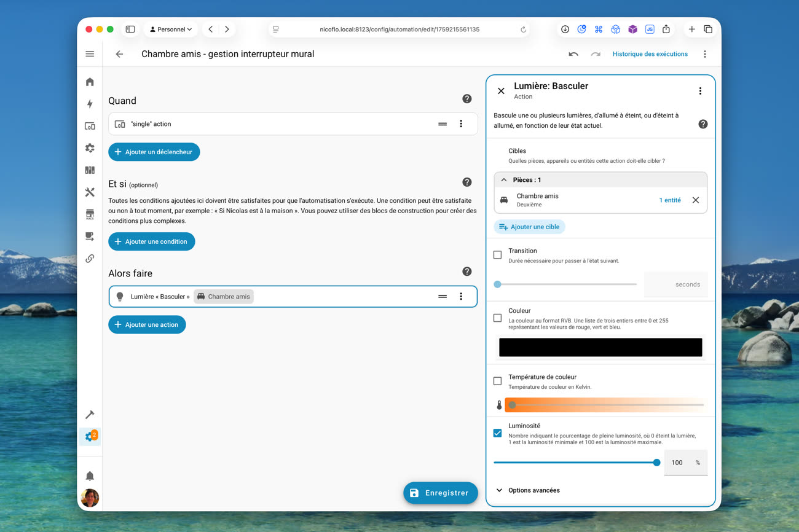Screen dimensions: 799x532
Task: Click the back arrow beside automation title
Action: pyautogui.click(x=119, y=54)
